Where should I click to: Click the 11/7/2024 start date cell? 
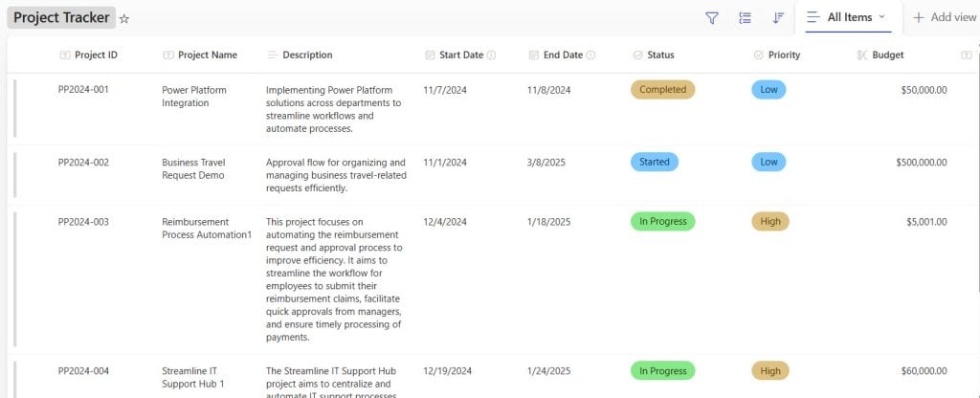(445, 90)
